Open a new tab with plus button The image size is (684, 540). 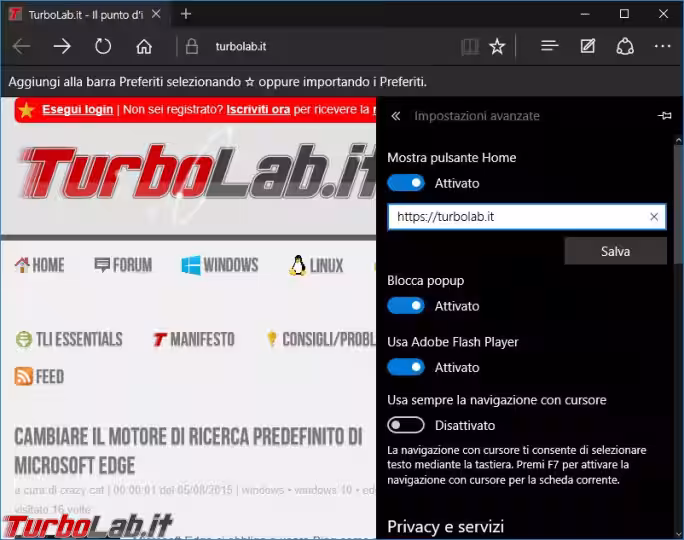click(186, 14)
